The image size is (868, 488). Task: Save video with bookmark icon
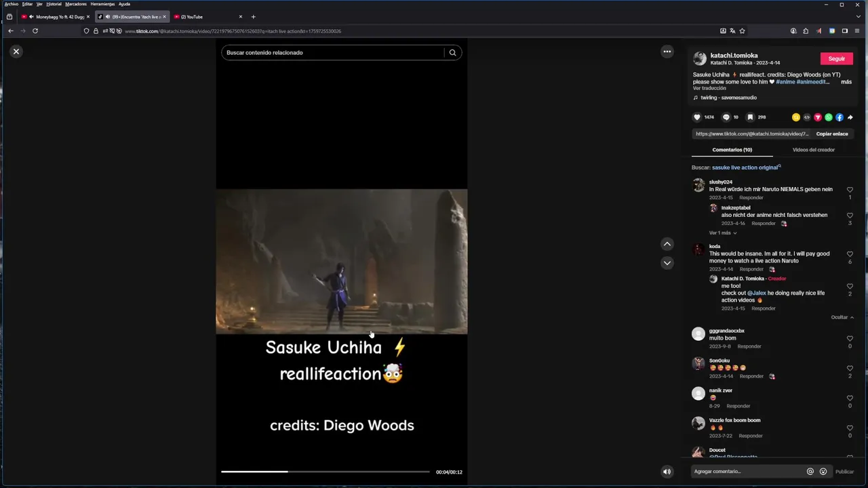[x=751, y=117]
